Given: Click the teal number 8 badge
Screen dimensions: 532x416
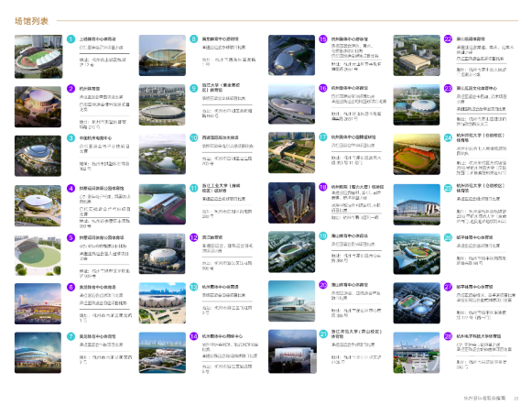Looking at the screenshot, I should 194,38.
